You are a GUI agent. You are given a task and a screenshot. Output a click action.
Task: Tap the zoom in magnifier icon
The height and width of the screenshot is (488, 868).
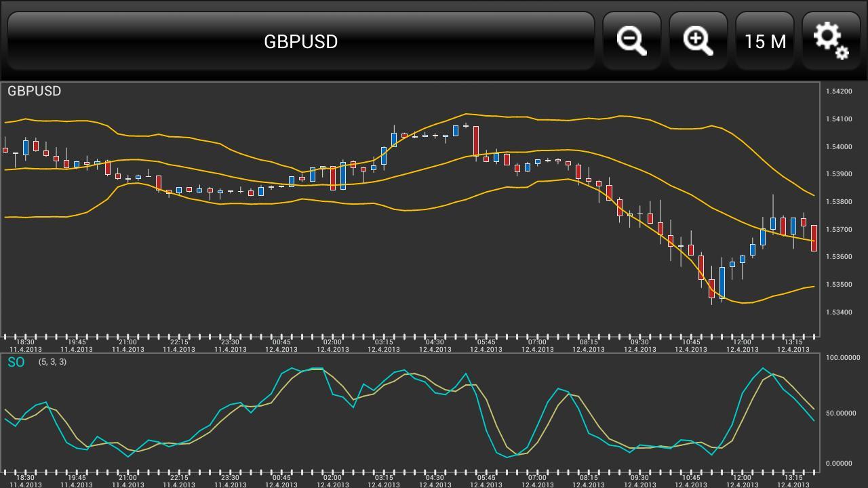tap(698, 41)
